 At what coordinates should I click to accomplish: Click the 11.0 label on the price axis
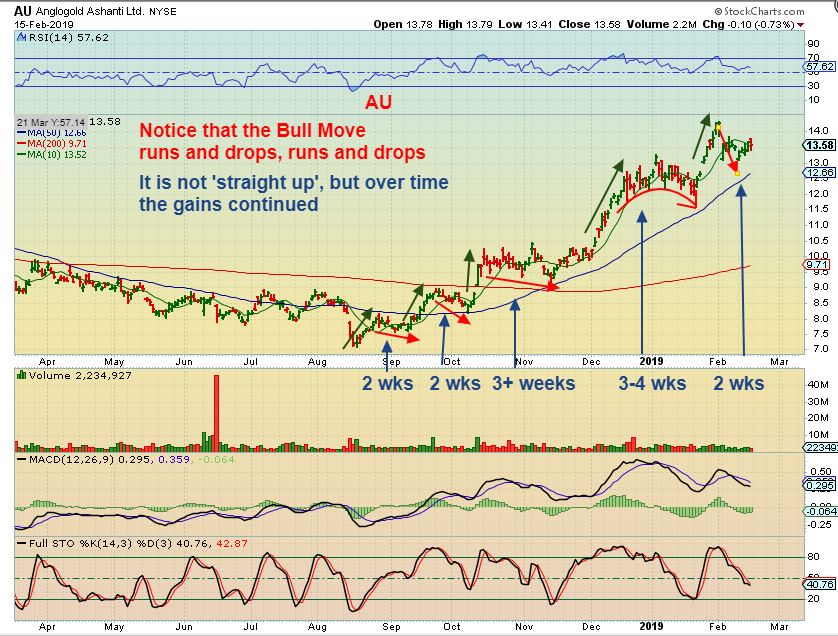click(x=818, y=224)
